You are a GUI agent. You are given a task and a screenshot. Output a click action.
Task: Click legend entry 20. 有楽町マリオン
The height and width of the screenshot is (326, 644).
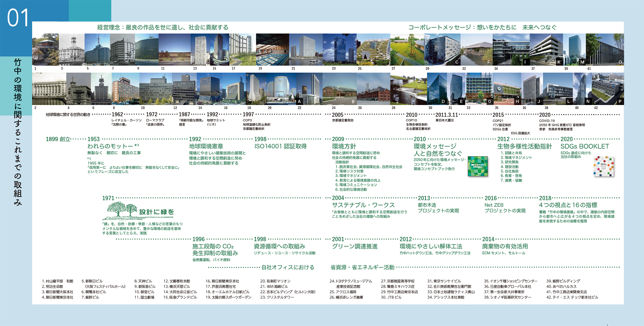[275, 281]
